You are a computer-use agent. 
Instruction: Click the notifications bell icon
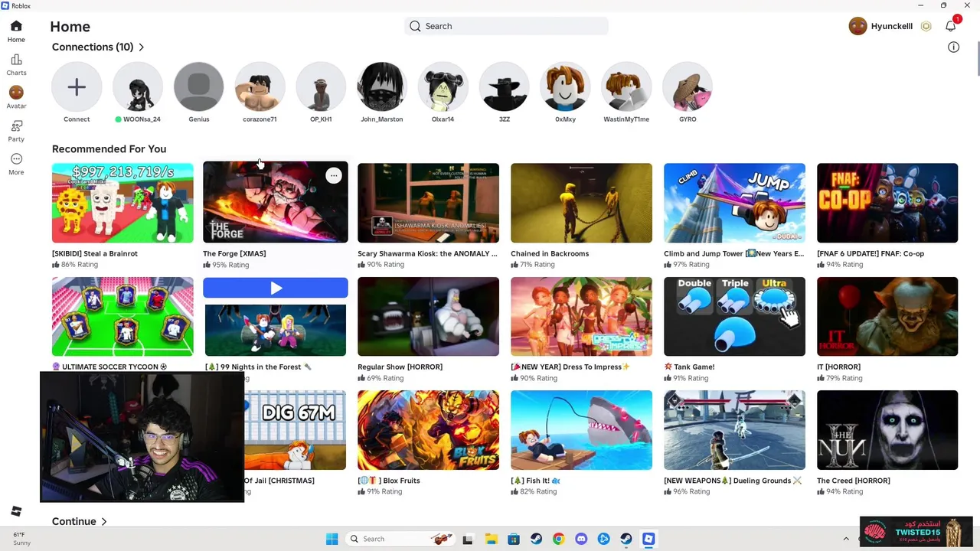click(951, 26)
